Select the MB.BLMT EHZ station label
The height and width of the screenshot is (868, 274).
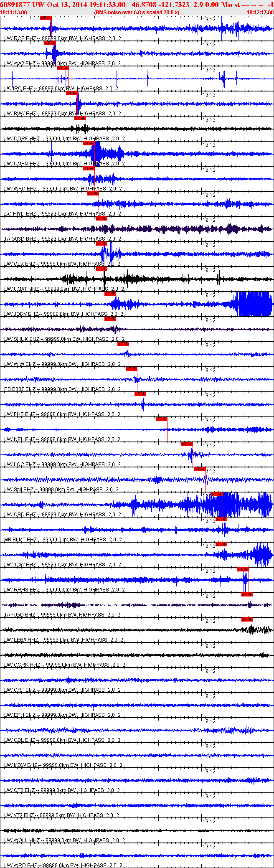21,540
